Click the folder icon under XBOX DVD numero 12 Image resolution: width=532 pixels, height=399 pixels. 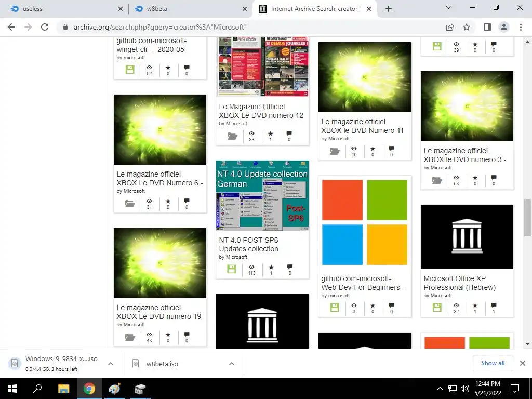pos(232,137)
